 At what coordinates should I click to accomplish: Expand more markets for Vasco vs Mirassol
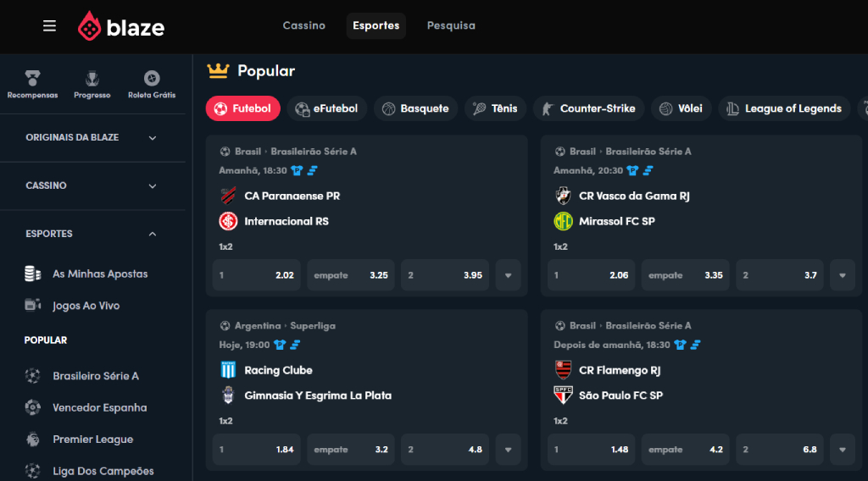(x=843, y=274)
